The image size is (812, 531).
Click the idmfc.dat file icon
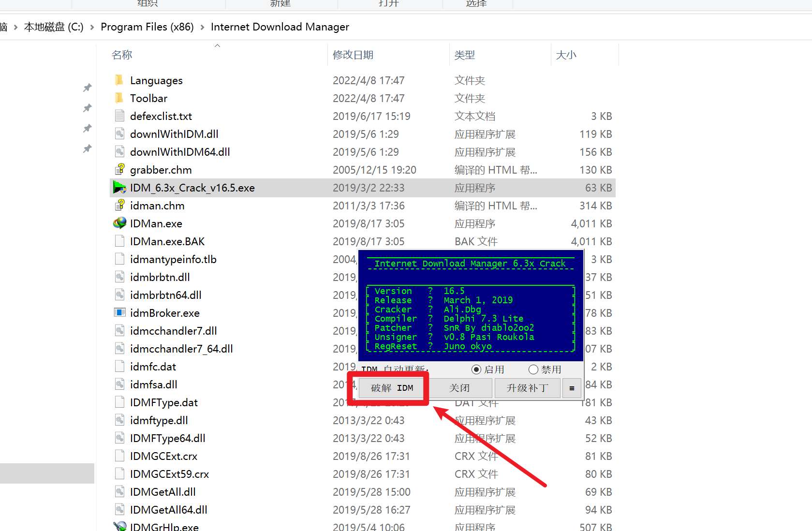point(119,367)
